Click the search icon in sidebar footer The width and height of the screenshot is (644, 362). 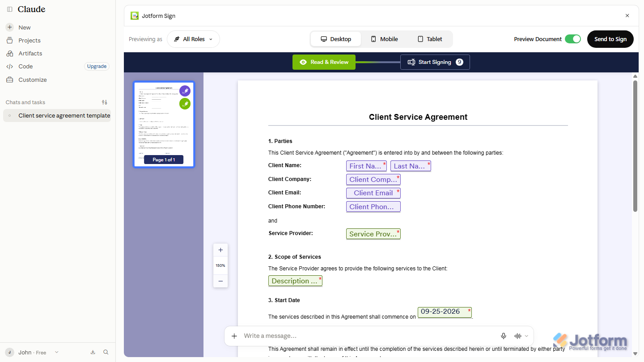(106, 352)
